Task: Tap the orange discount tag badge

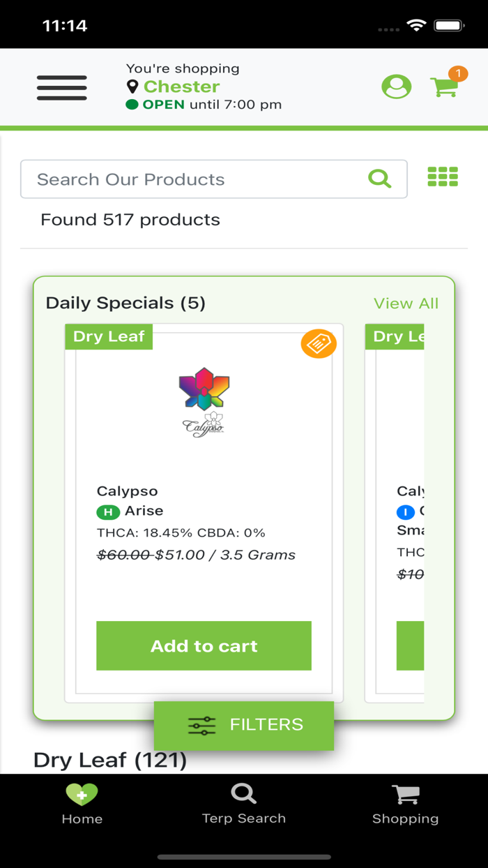Action: click(319, 344)
